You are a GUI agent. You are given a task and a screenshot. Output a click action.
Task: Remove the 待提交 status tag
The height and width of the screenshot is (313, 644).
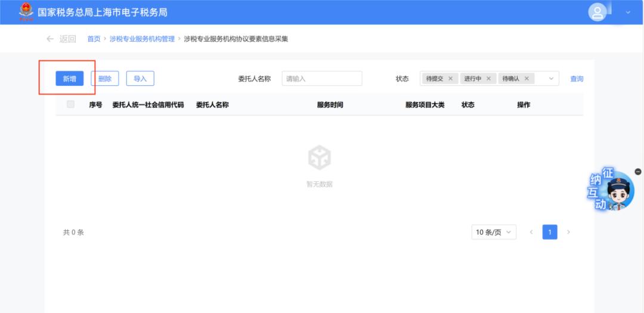[450, 79]
